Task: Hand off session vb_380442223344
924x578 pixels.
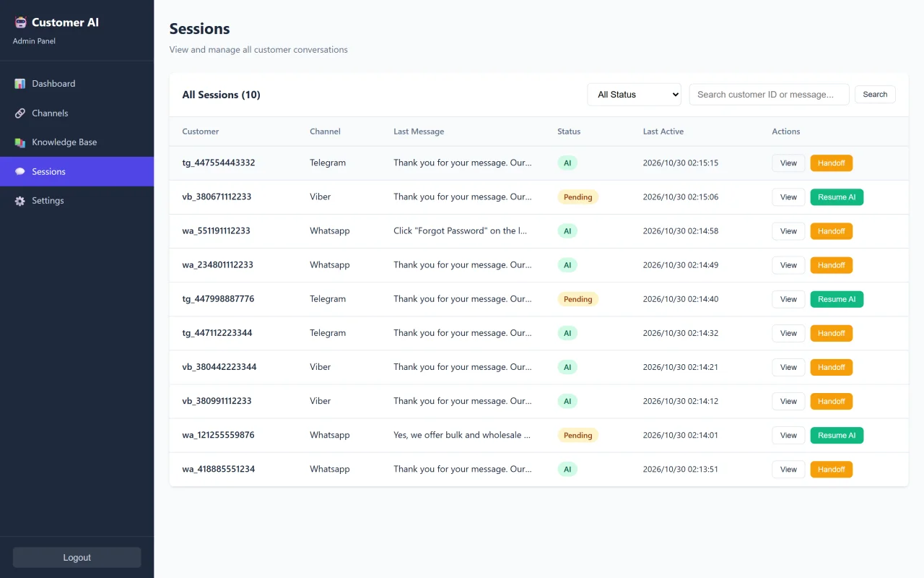Action: tap(832, 367)
